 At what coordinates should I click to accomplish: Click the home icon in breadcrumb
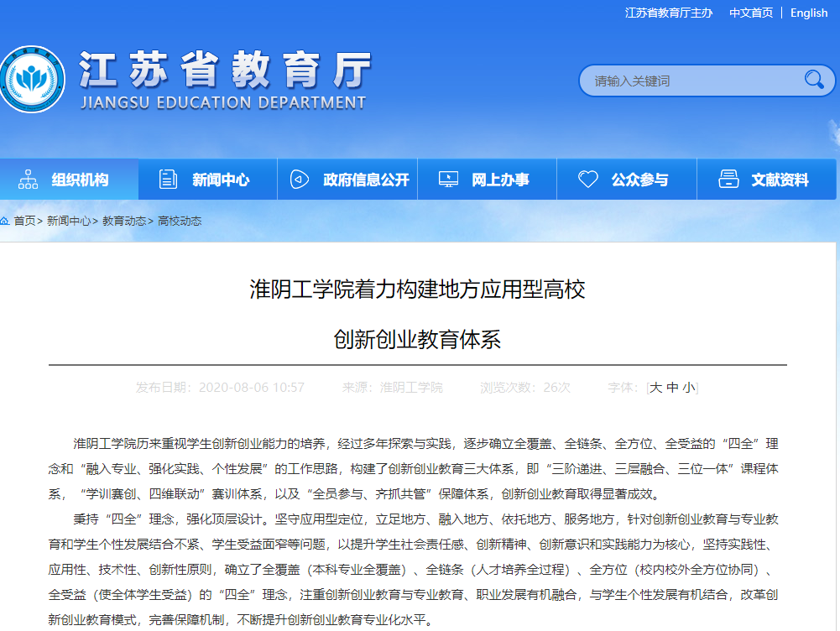pos(5,221)
